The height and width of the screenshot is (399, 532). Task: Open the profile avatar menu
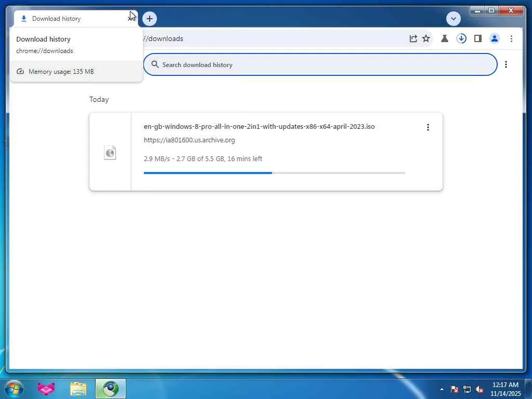coord(495,38)
